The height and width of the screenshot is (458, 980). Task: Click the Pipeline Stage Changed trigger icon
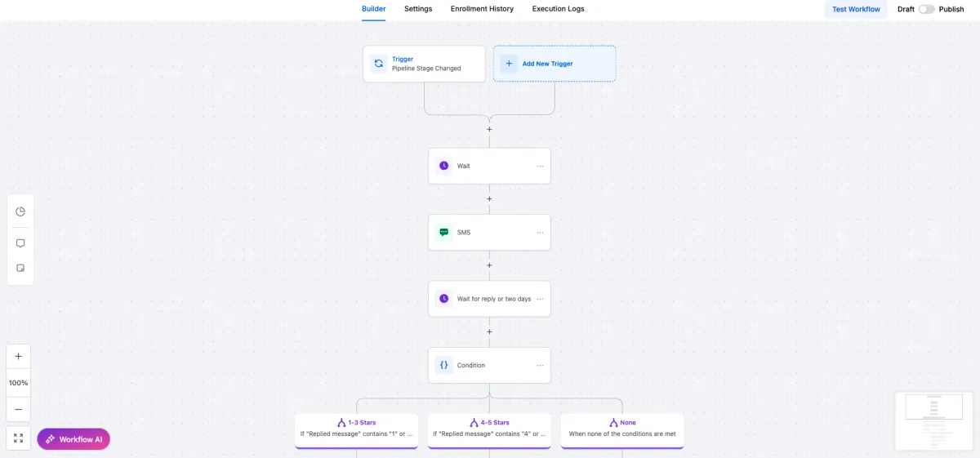(379, 64)
